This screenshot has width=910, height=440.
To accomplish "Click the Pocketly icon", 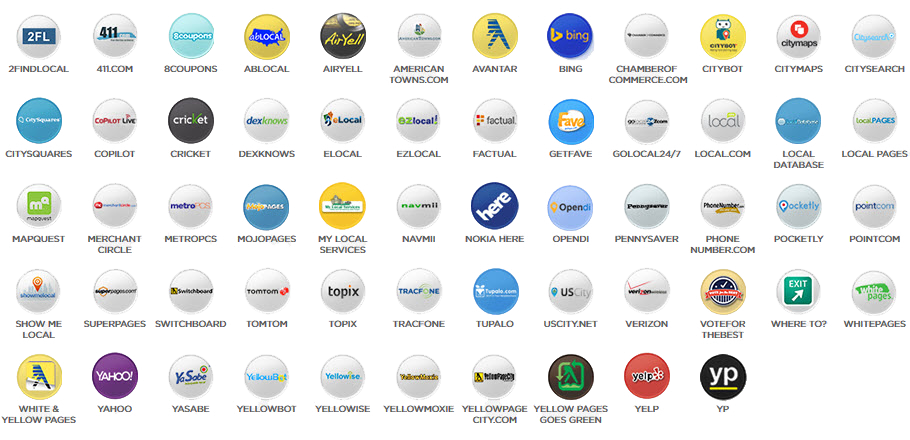I will (799, 207).
